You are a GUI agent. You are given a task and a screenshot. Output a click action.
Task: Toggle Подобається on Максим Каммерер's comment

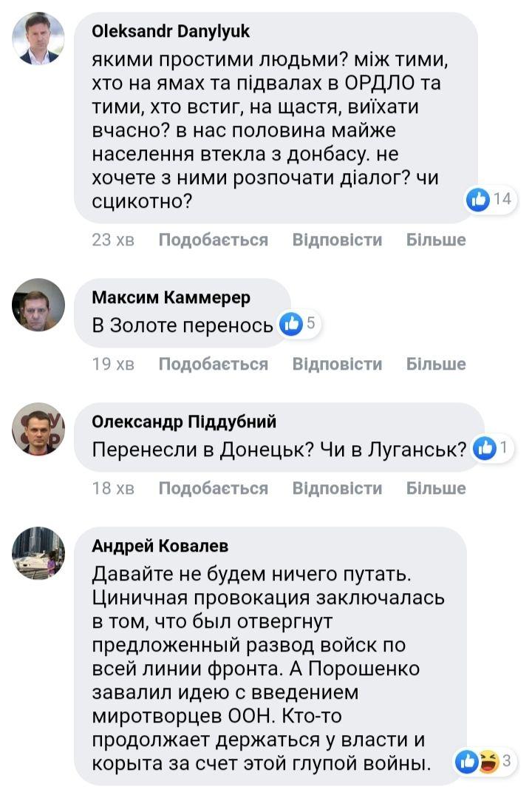[213, 364]
